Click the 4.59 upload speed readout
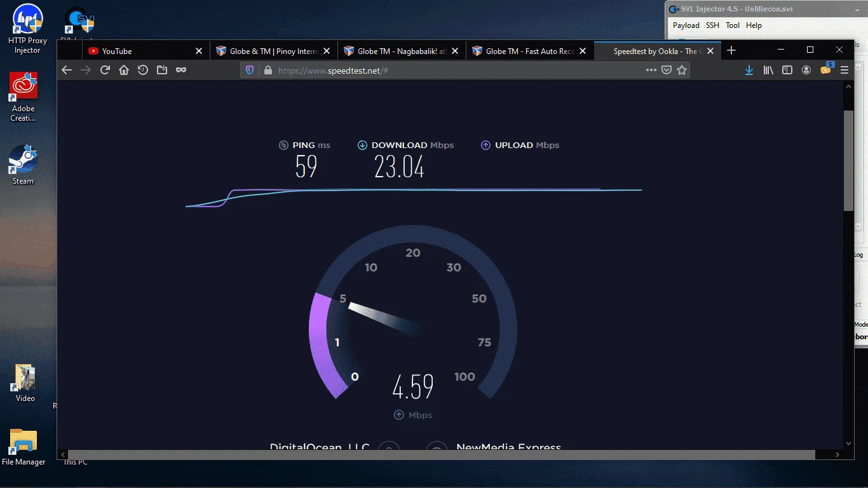 (x=413, y=387)
